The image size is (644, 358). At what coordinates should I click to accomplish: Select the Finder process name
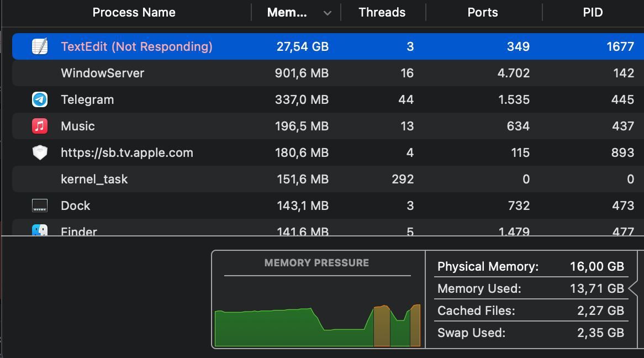point(79,231)
